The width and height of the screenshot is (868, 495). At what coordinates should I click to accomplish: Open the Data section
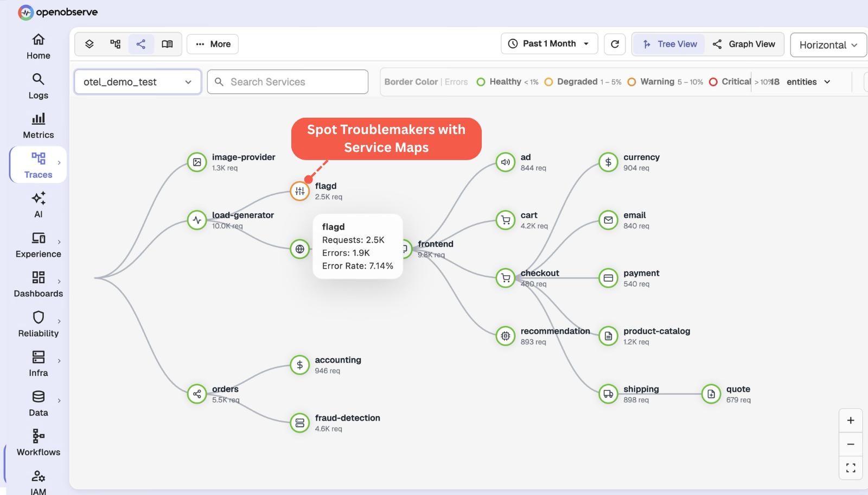[38, 403]
